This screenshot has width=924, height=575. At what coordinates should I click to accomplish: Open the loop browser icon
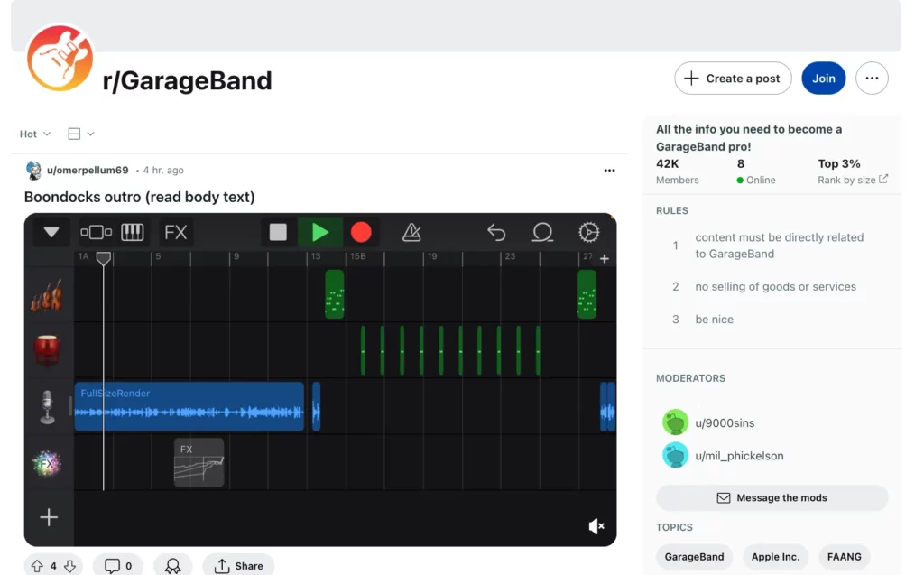[542, 233]
